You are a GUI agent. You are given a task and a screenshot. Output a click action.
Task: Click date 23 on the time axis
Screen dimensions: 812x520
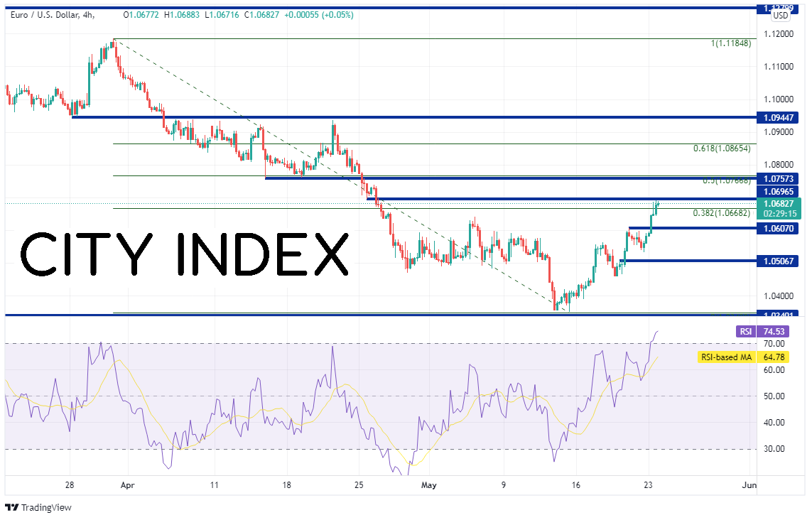[649, 486]
